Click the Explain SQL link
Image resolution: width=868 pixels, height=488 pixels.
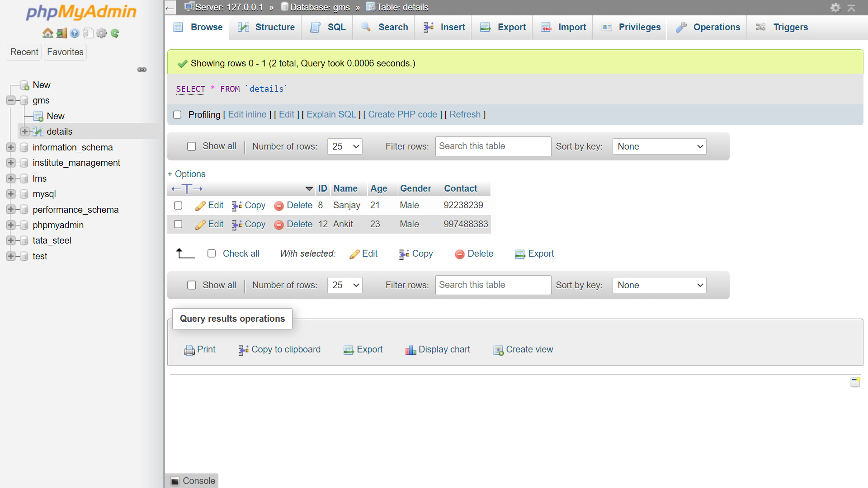(331, 114)
